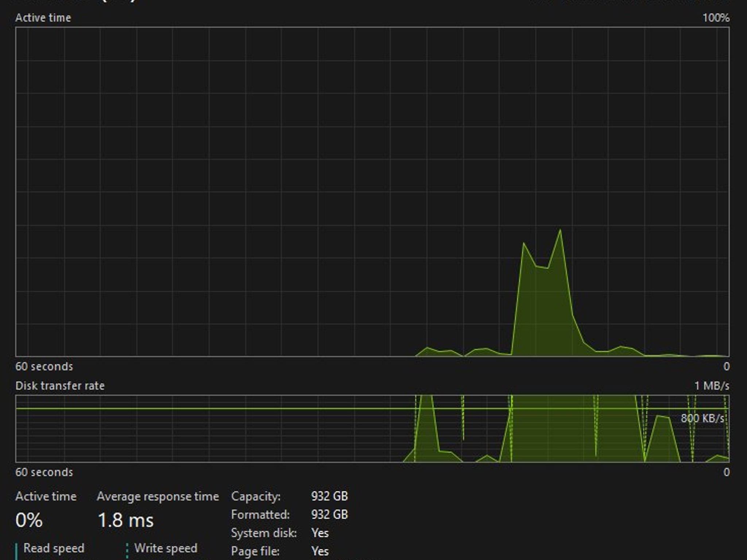This screenshot has width=747, height=560.
Task: Click the System disk Yes value
Action: 320,533
